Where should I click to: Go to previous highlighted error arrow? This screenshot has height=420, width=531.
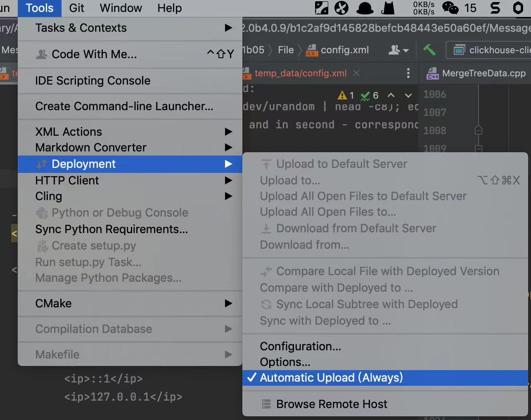[391, 96]
